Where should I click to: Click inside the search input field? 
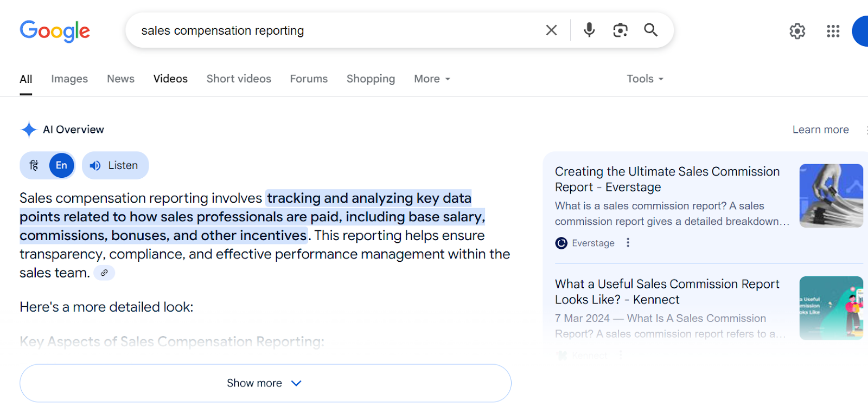pyautogui.click(x=336, y=30)
